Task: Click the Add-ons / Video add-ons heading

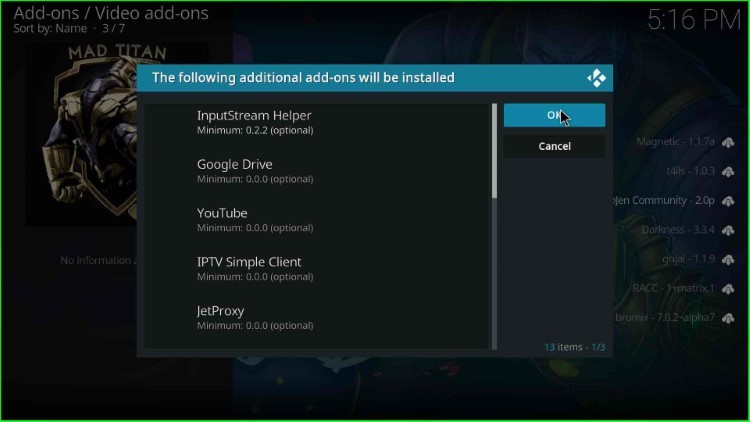Action: pos(111,13)
